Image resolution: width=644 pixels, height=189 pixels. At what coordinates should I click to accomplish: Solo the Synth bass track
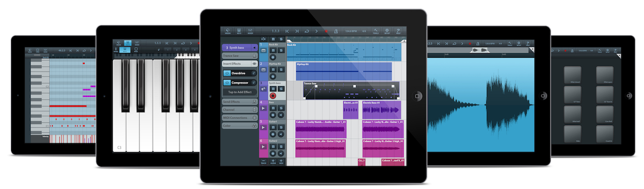click(281, 89)
